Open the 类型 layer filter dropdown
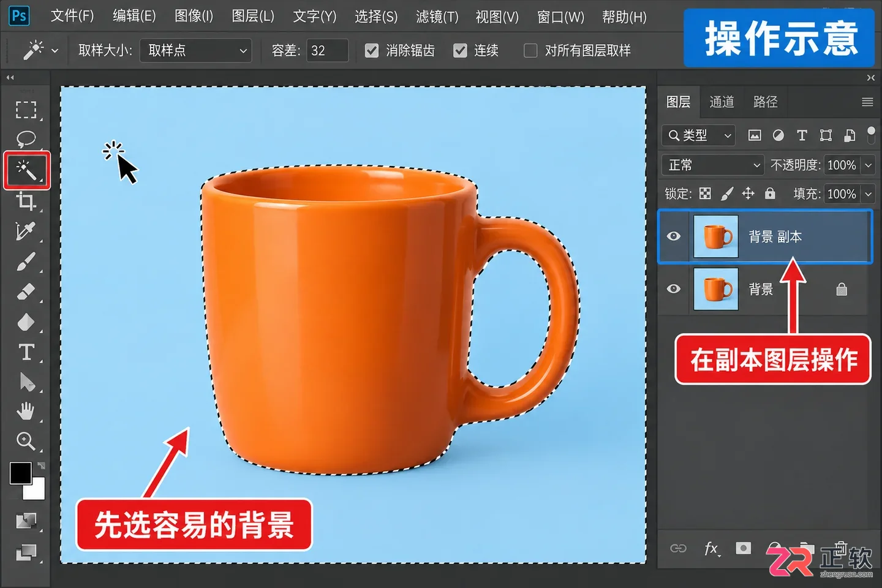This screenshot has width=882, height=588. (699, 135)
